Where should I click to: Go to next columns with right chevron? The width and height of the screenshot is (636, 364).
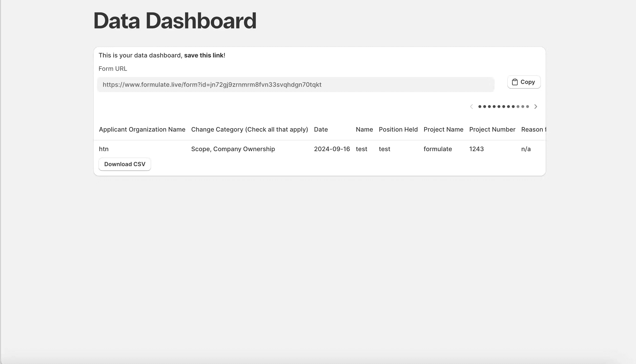[535, 107]
